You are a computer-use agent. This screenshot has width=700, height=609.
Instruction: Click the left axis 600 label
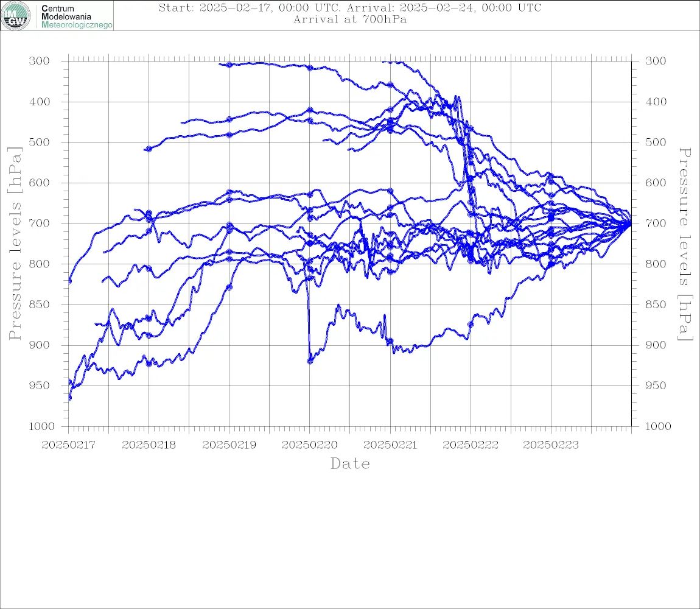click(40, 183)
